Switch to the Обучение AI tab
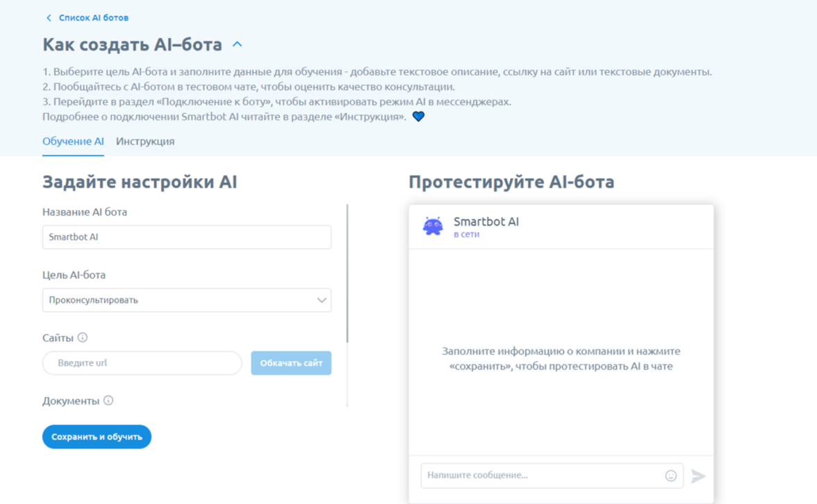Viewport: 817px width, 504px height. [73, 141]
